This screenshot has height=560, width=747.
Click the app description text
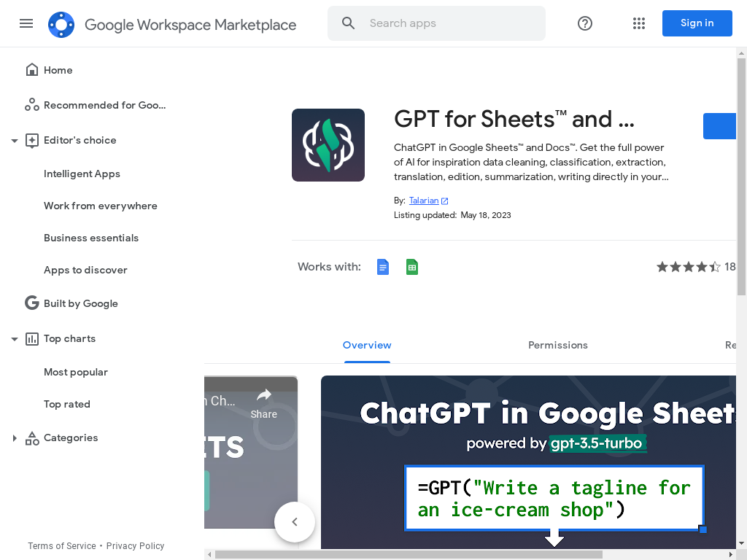[531, 163]
